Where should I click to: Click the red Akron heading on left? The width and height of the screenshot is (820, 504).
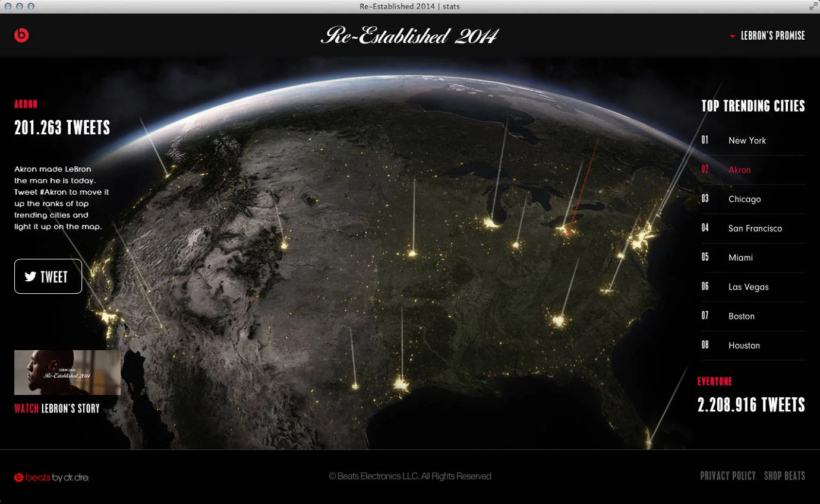26,104
